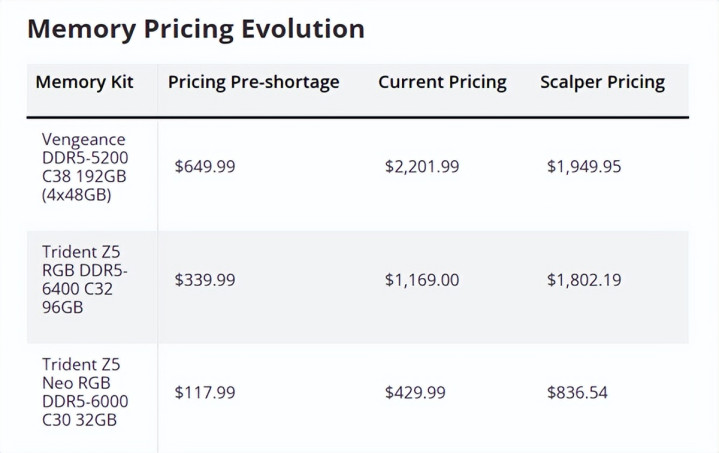Click the $429.99 current price
719x453 pixels.
pos(415,393)
